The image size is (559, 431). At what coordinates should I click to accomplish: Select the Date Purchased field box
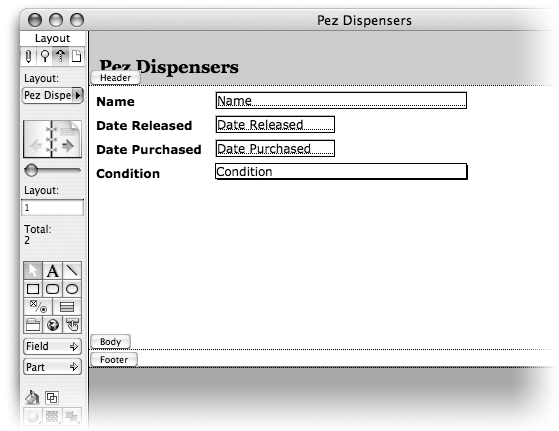click(275, 148)
